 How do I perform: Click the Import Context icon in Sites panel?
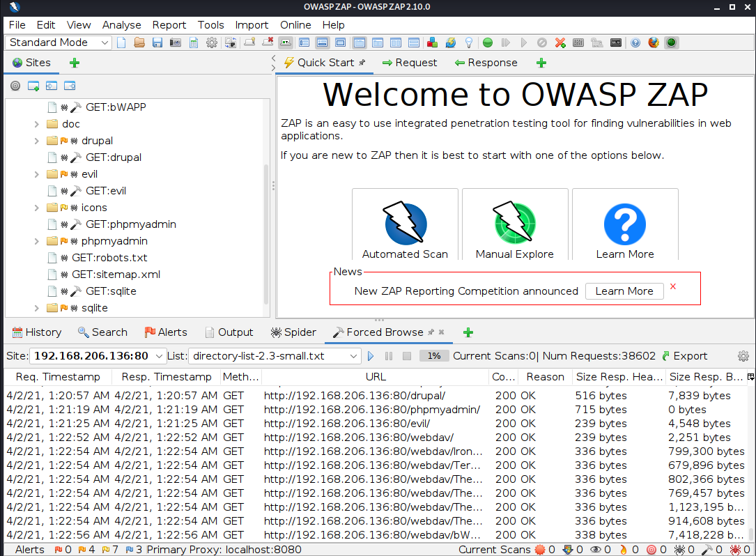(x=52, y=86)
